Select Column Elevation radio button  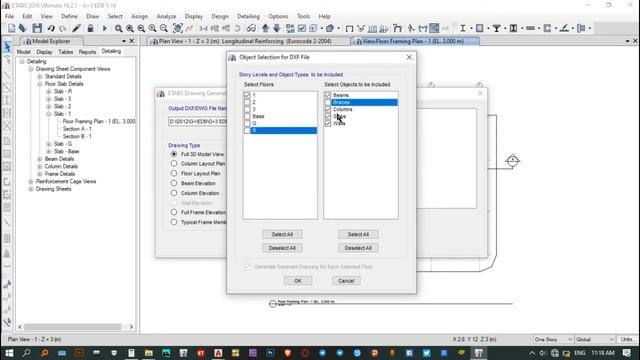[174, 193]
